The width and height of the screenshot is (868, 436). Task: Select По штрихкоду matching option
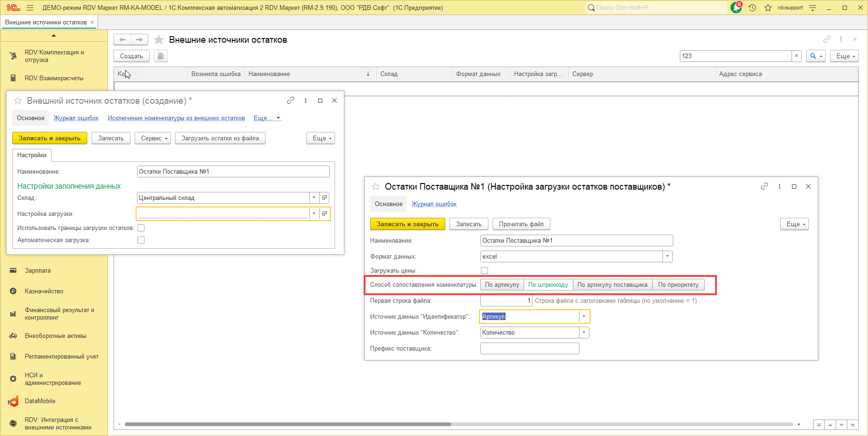coord(548,285)
